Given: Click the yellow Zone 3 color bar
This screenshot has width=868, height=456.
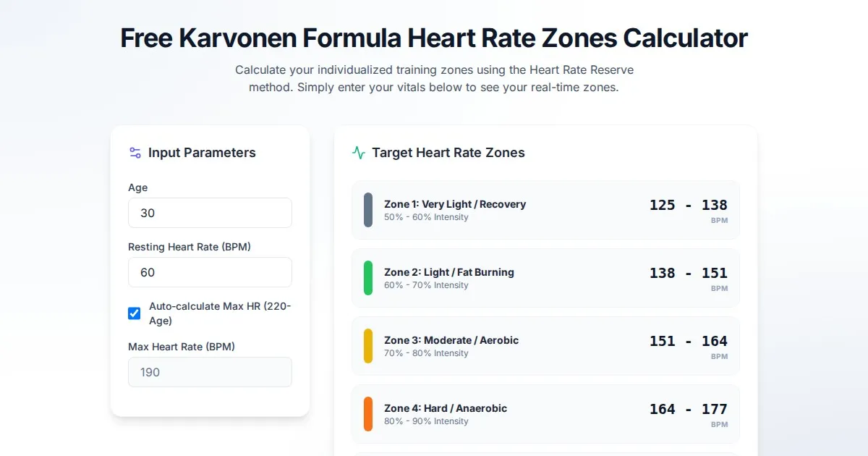Looking at the screenshot, I should (x=368, y=346).
